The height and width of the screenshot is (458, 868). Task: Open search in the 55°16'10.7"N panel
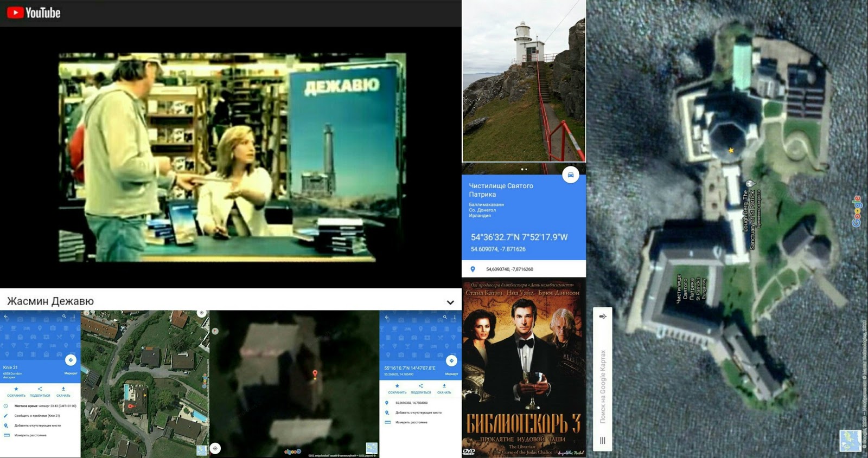pos(445,317)
